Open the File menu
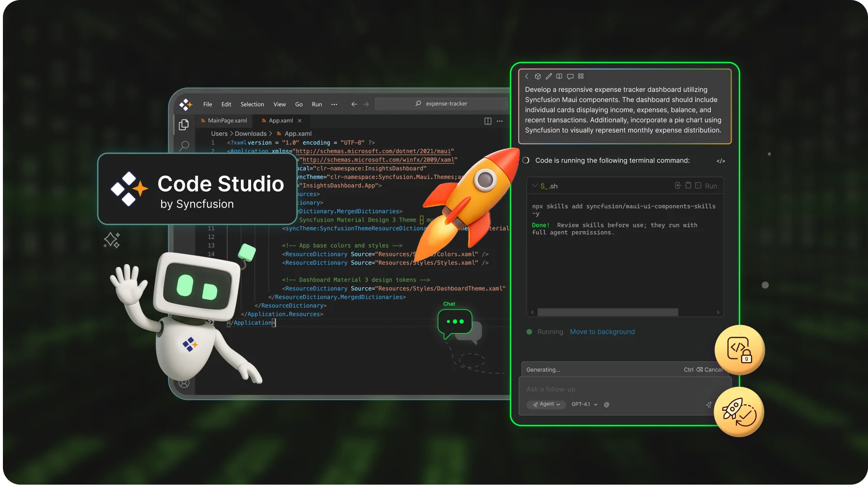Screen dimensions: 868x489 [x=208, y=104]
